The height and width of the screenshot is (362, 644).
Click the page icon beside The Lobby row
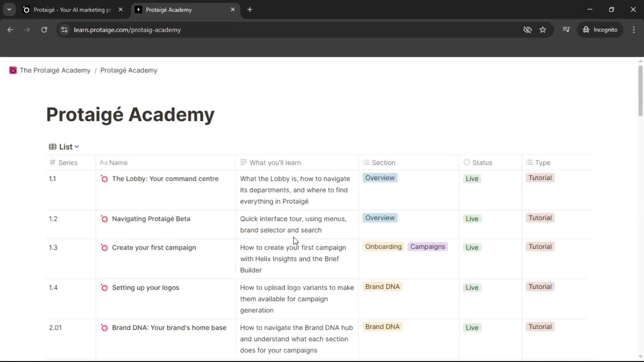point(104,179)
